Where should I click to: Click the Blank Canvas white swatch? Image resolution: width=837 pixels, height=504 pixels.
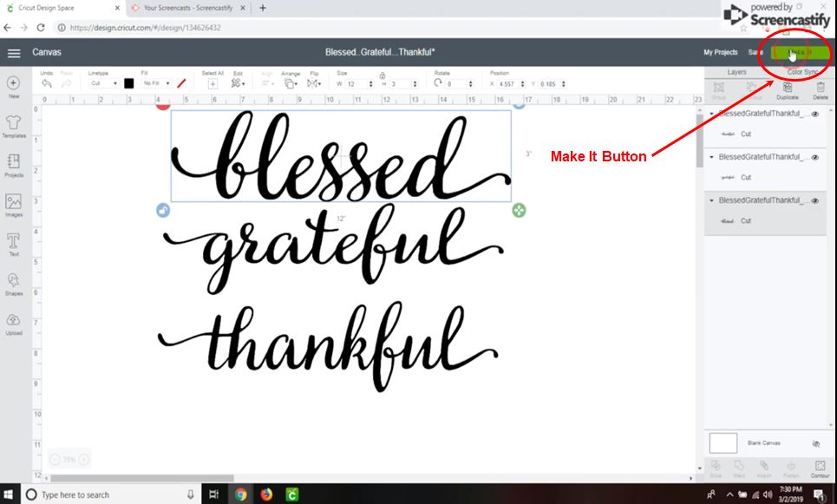[x=723, y=443]
